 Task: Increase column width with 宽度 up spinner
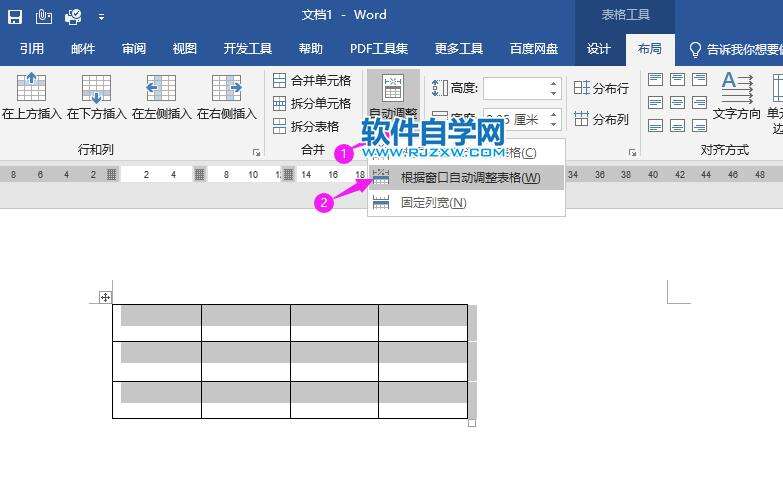[553, 114]
